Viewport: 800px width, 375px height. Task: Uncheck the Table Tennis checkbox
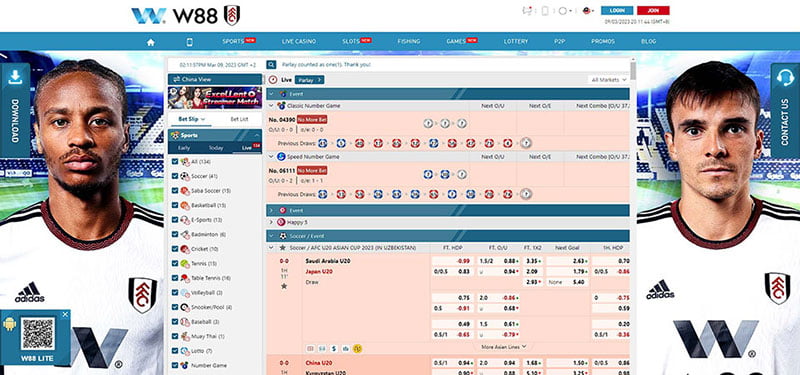tap(175, 278)
